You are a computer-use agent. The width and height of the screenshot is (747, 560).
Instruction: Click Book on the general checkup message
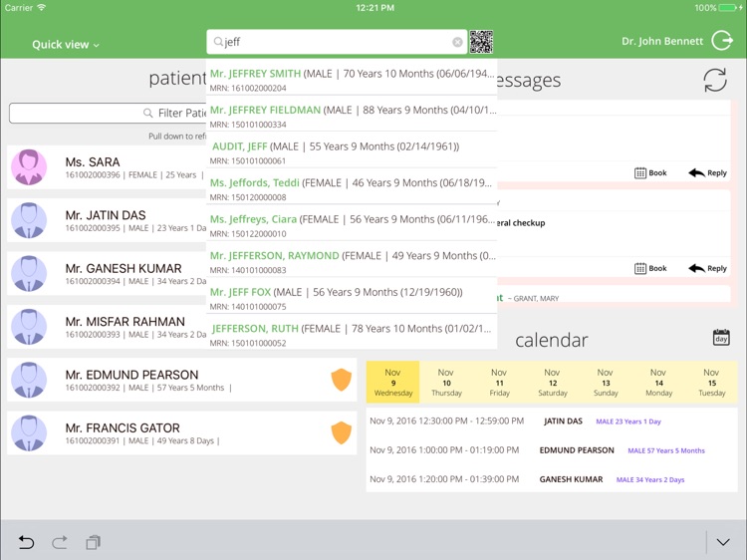tap(650, 268)
